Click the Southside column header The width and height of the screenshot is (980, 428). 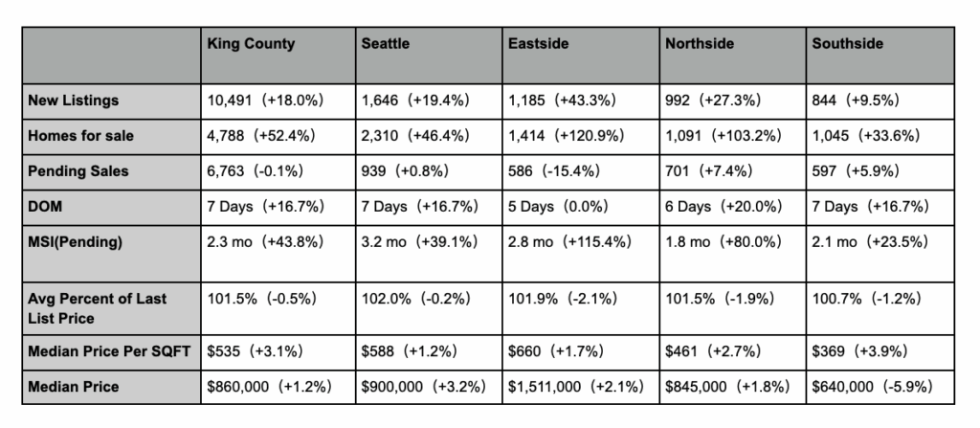pyautogui.click(x=847, y=44)
